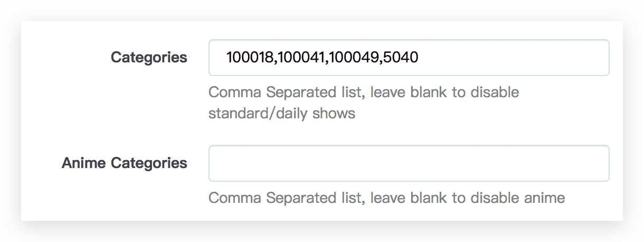
Task: Click the help text below Categories field
Action: 364,103
